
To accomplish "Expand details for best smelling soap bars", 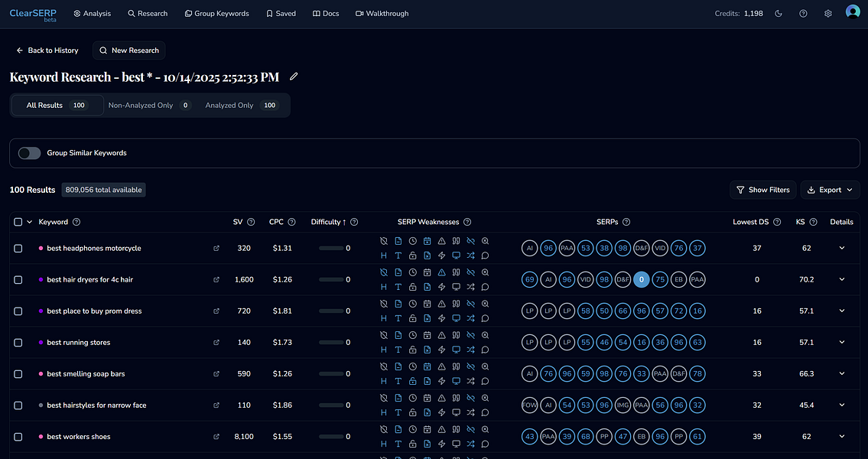I will 842,374.
